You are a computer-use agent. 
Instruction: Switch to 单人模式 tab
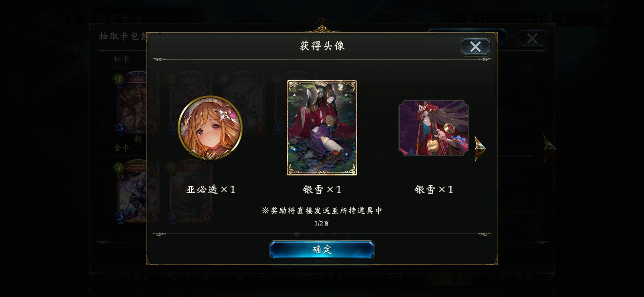click(193, 278)
